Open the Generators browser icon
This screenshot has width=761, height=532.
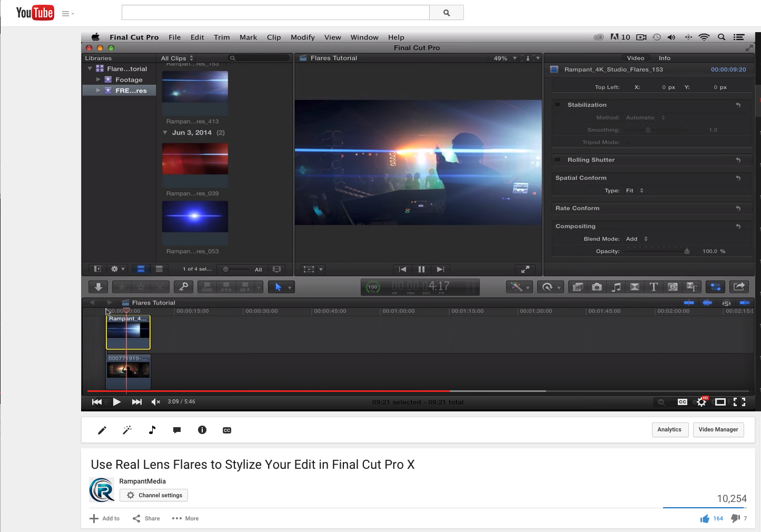point(673,287)
